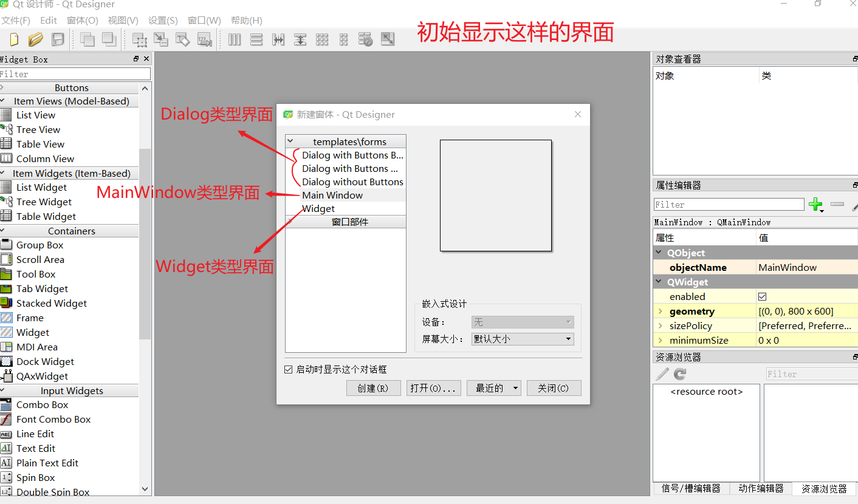Click the Lay Out Horizontally icon
This screenshot has height=504, width=858.
click(x=234, y=39)
